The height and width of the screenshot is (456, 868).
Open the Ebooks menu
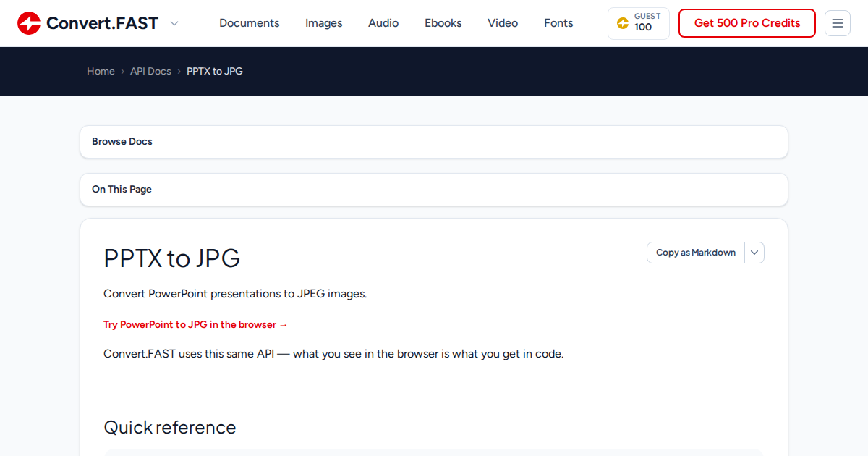coord(443,23)
